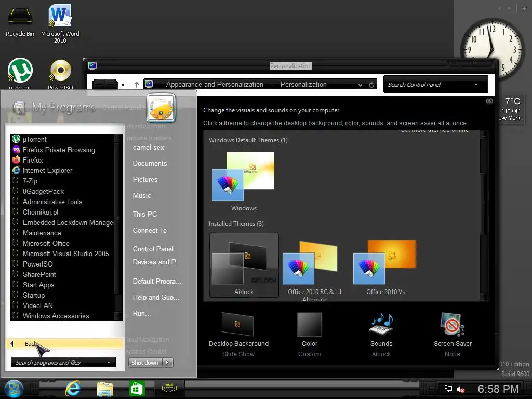The image size is (532, 399).
Task: Click the Shut down button
Action: tap(145, 363)
